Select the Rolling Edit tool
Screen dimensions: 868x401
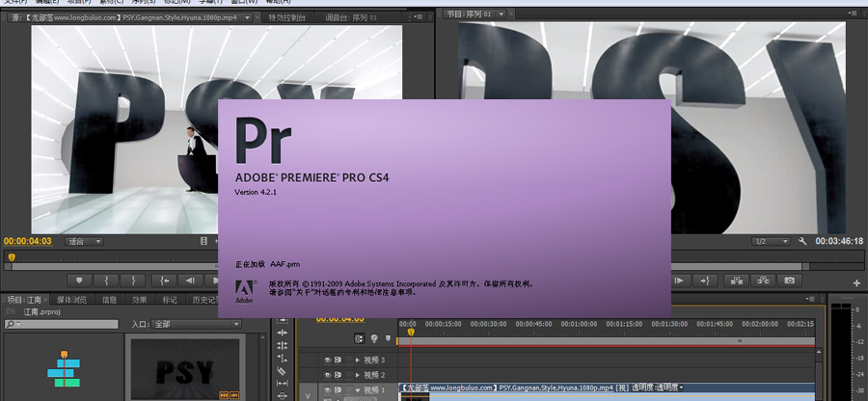283,345
